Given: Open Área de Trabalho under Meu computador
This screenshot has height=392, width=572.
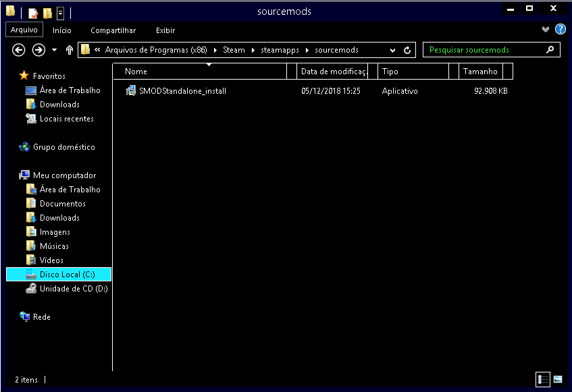Looking at the screenshot, I should tap(70, 189).
